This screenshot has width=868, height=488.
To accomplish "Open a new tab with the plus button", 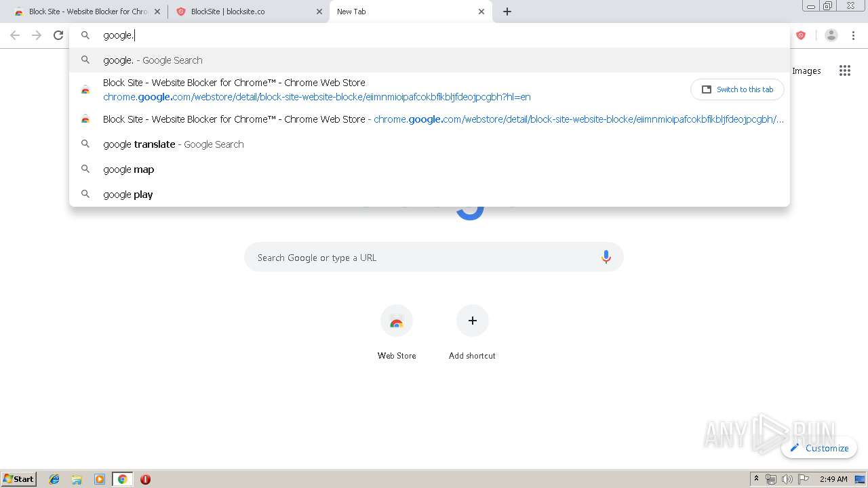I will [507, 12].
